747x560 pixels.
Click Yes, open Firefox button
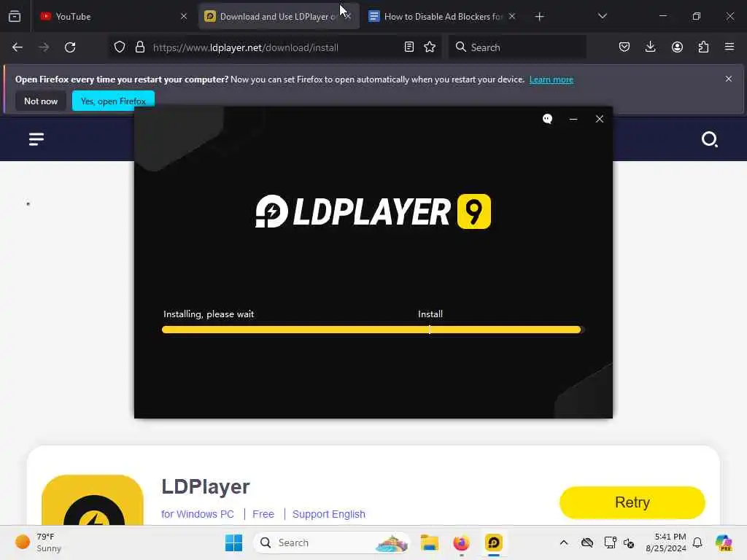[113, 101]
